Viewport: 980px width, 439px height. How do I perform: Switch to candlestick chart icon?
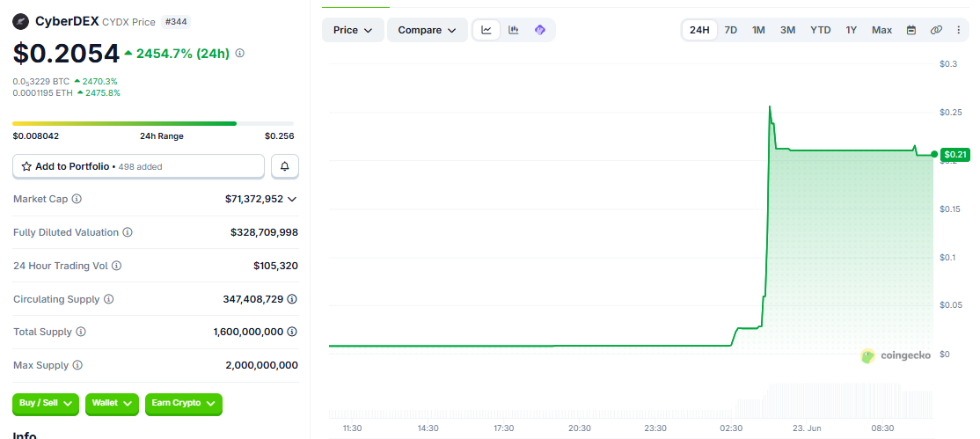click(514, 30)
